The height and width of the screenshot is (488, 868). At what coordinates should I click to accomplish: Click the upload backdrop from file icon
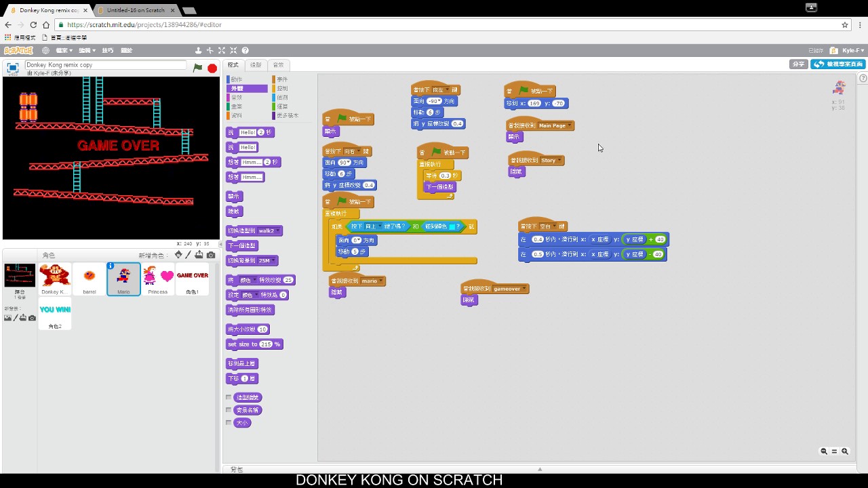click(23, 318)
